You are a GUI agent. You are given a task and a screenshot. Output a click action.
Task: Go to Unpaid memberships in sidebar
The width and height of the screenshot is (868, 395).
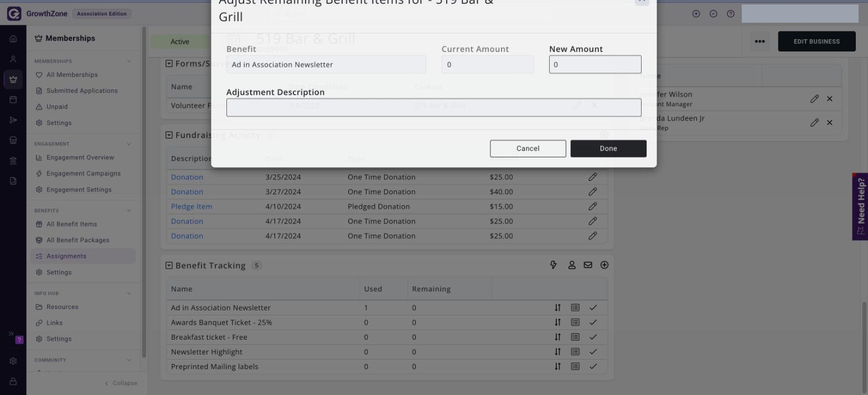click(x=57, y=107)
